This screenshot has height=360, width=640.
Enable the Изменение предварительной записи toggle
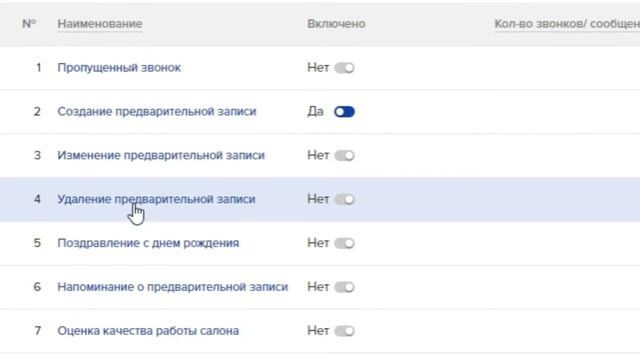[x=344, y=156]
